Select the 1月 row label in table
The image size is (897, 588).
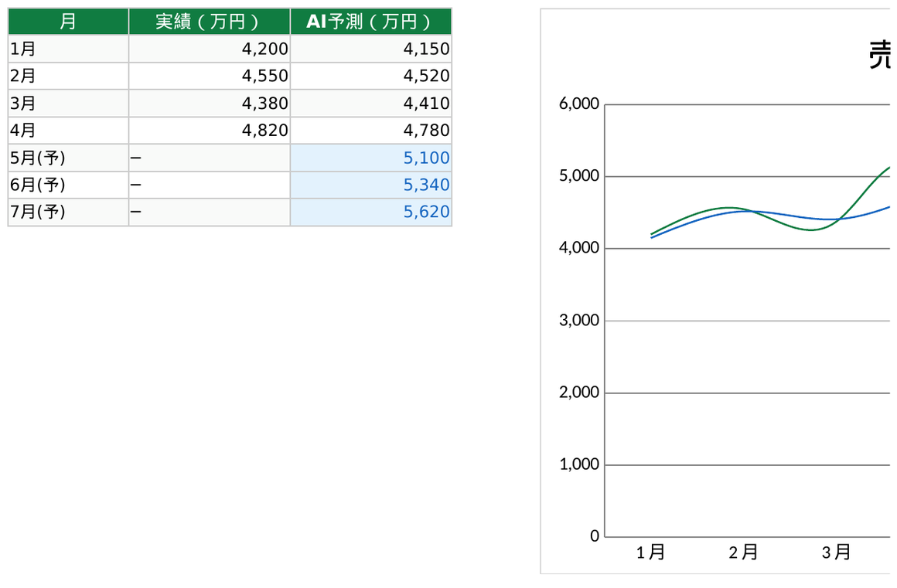coord(68,49)
